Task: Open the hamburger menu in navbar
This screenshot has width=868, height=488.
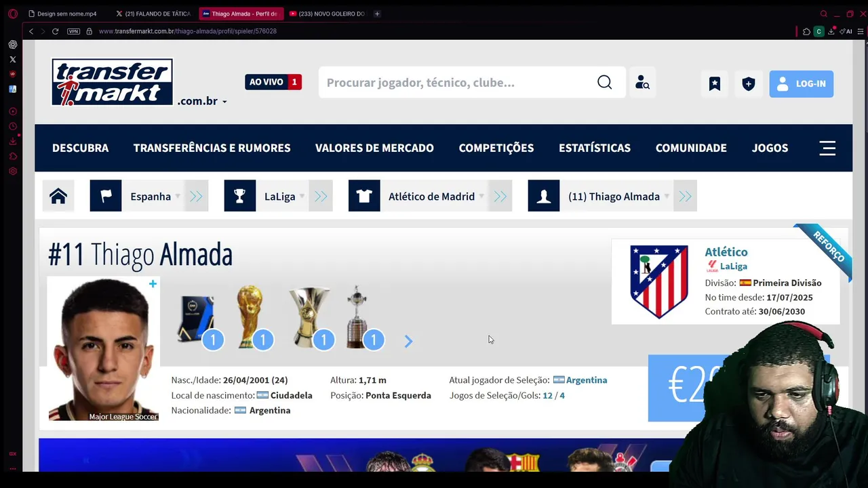Action: click(x=827, y=148)
